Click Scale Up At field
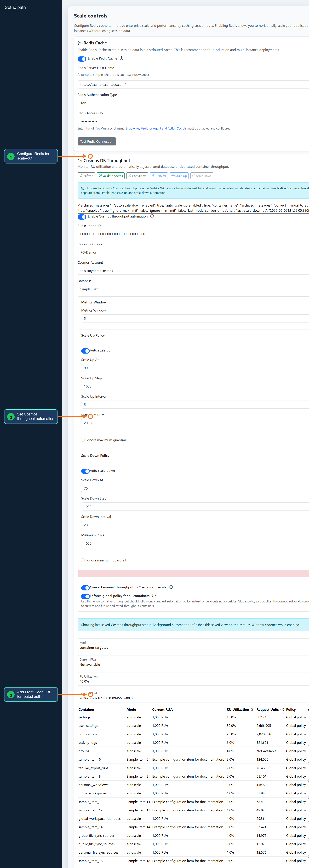This screenshot has height=868, width=309. (x=195, y=368)
